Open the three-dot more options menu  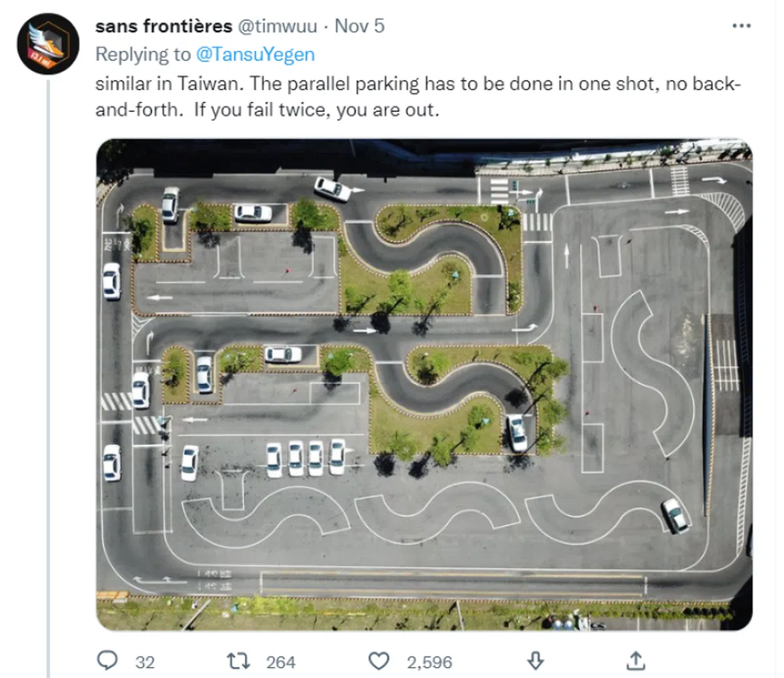coord(742,26)
